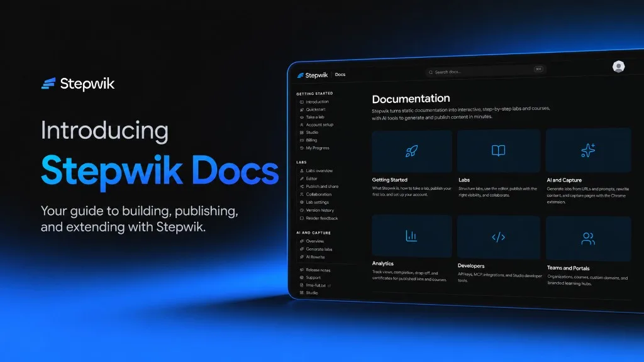Click the Teams and Portals people icon card
The image size is (644, 362).
[x=588, y=239]
